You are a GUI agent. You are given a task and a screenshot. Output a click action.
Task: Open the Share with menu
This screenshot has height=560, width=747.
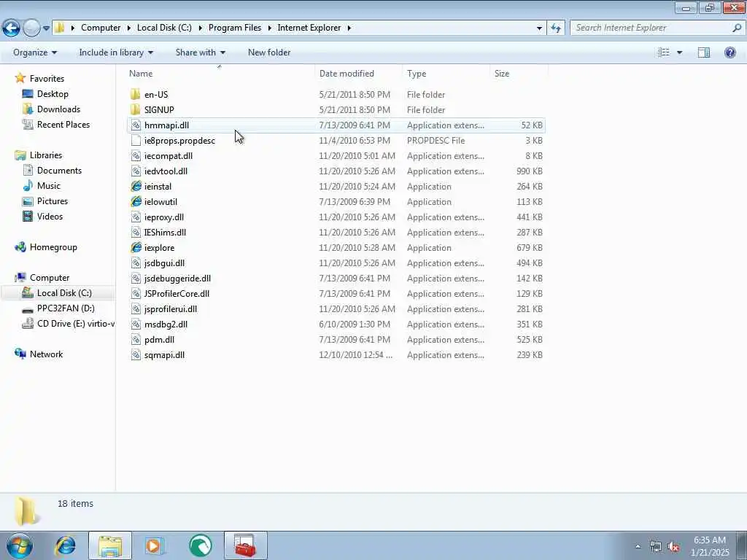[x=200, y=52]
